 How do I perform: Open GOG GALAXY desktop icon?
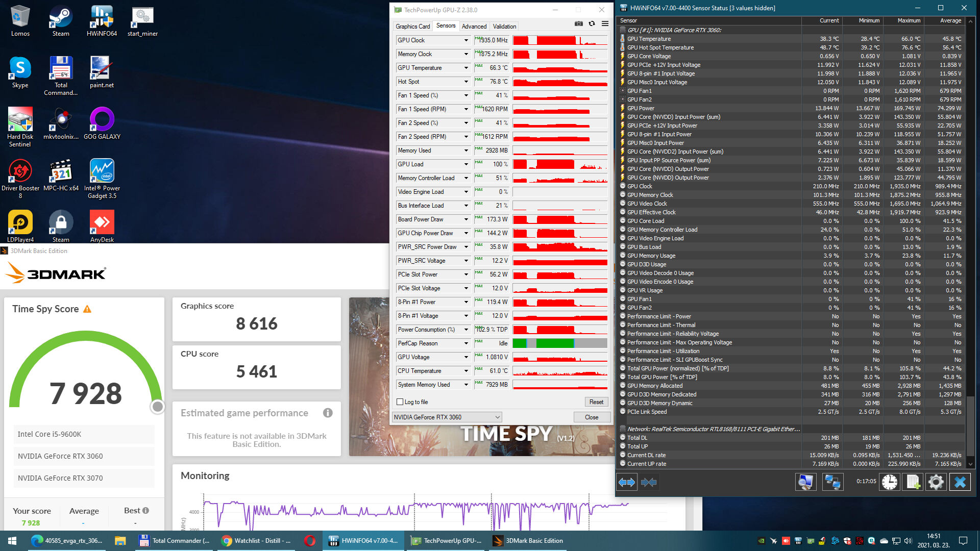(102, 124)
